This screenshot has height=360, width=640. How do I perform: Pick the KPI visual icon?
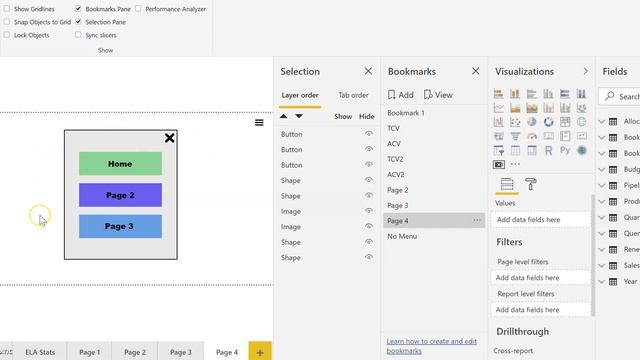582,136
